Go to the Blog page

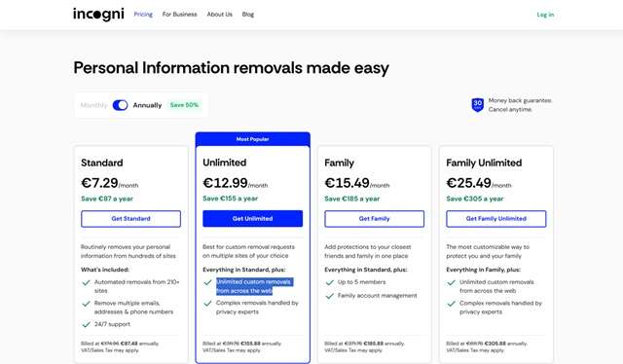pos(248,15)
